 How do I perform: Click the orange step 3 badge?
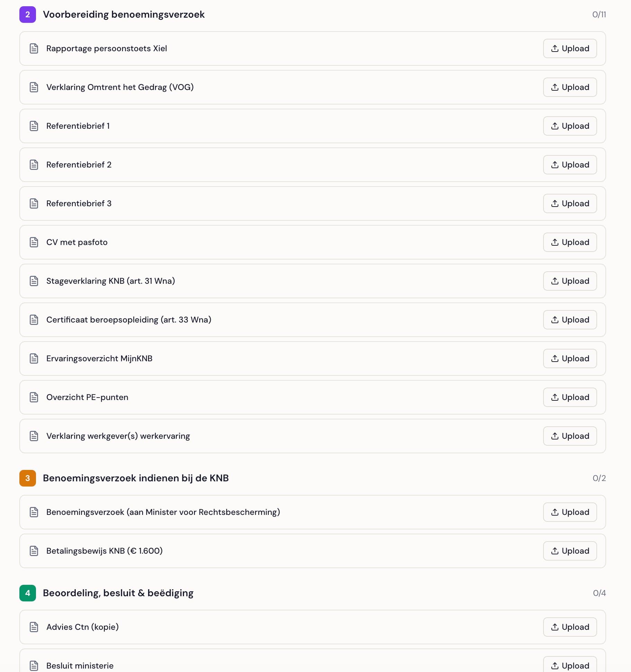28,478
